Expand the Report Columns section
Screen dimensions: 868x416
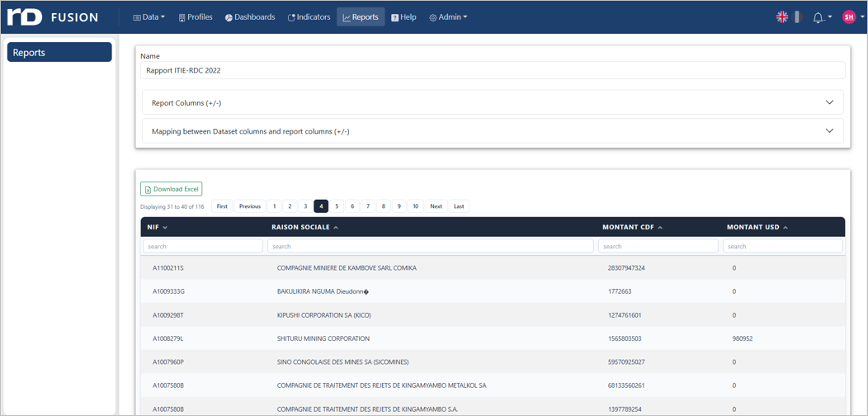pos(493,102)
